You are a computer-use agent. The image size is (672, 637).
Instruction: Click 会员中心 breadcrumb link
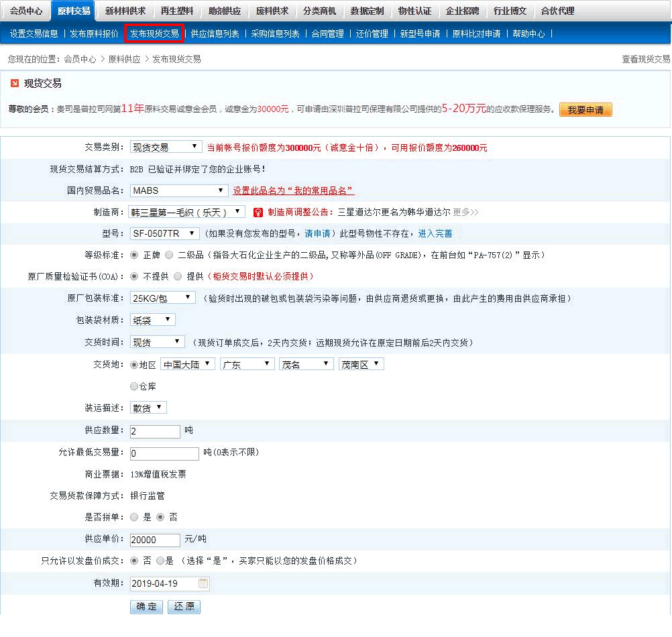tap(80, 59)
